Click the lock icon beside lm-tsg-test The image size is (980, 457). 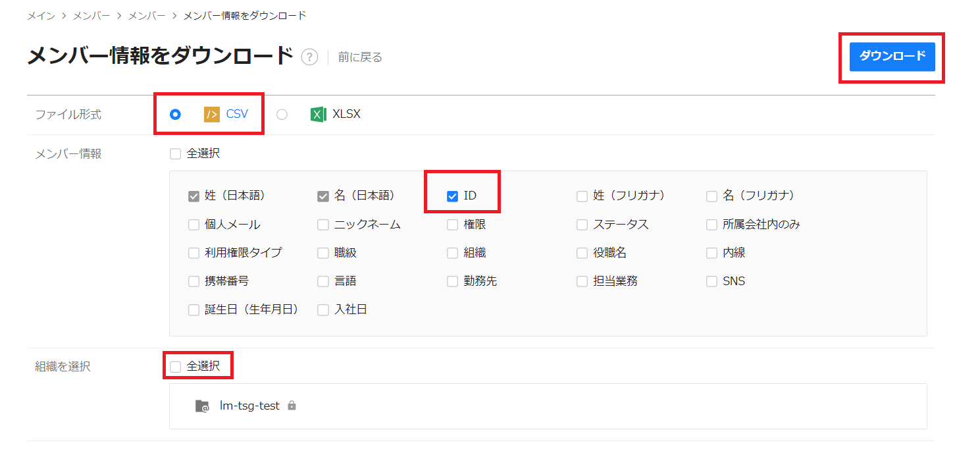click(292, 406)
